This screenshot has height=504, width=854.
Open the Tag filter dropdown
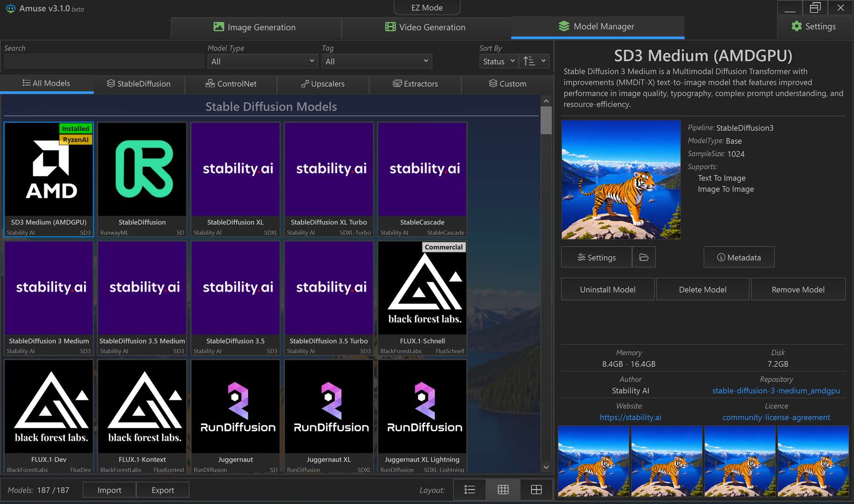point(376,61)
